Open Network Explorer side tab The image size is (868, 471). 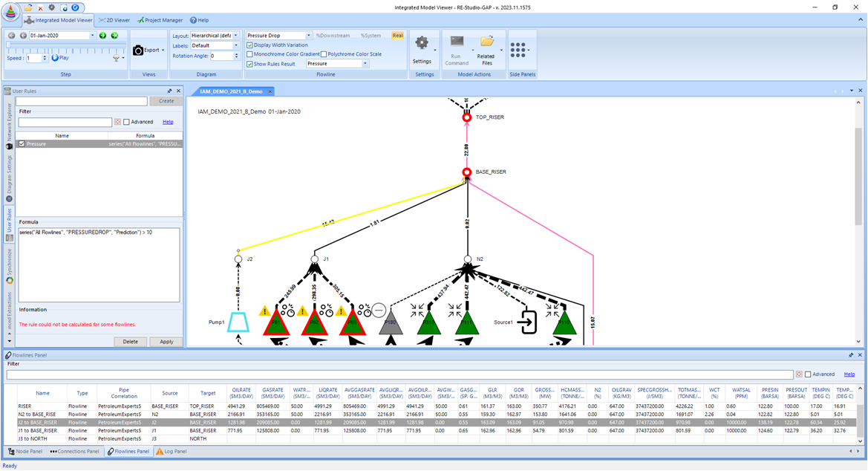pos(10,126)
